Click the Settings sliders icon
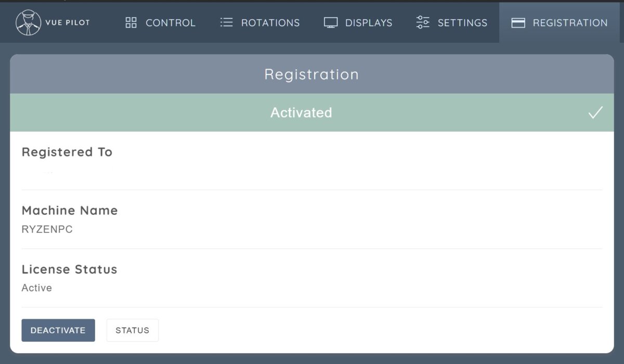 tap(422, 22)
